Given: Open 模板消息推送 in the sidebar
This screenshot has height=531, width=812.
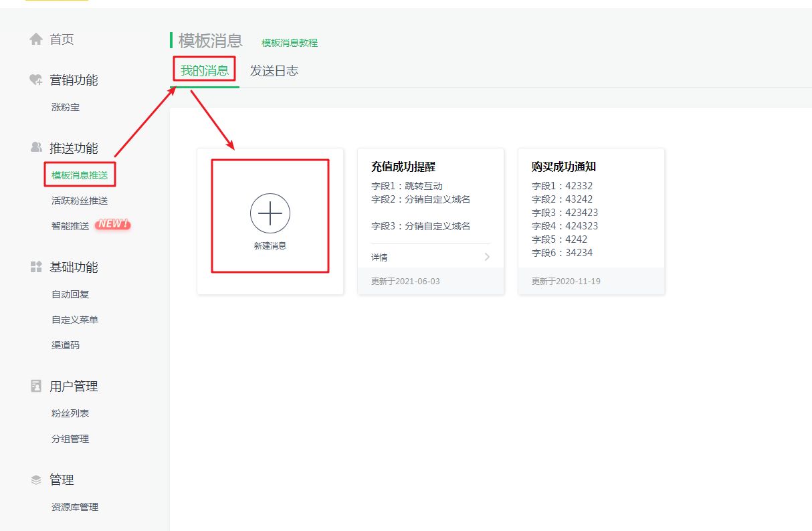Looking at the screenshot, I should (x=79, y=174).
